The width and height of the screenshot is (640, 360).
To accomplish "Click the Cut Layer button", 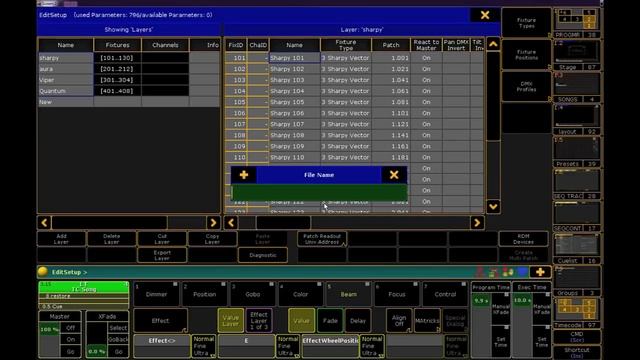I will click(x=162, y=239).
